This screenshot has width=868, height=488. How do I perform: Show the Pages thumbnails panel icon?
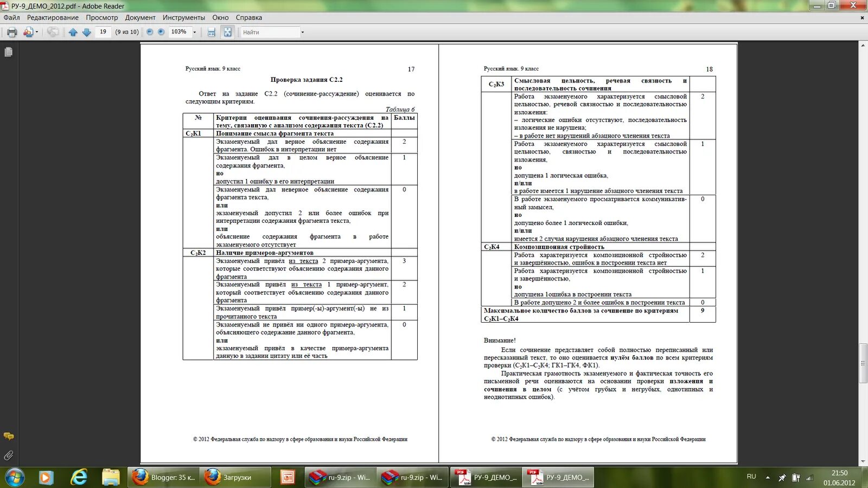coord(8,52)
